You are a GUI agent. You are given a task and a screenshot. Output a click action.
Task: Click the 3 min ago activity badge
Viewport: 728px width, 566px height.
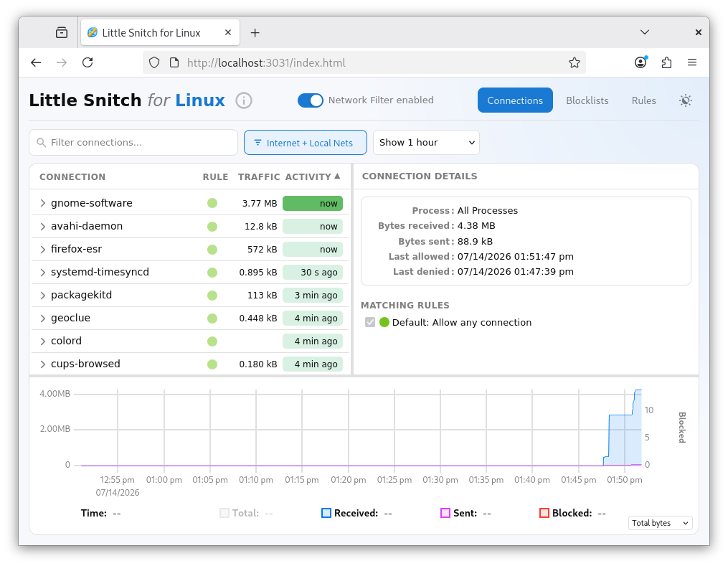[x=313, y=296]
